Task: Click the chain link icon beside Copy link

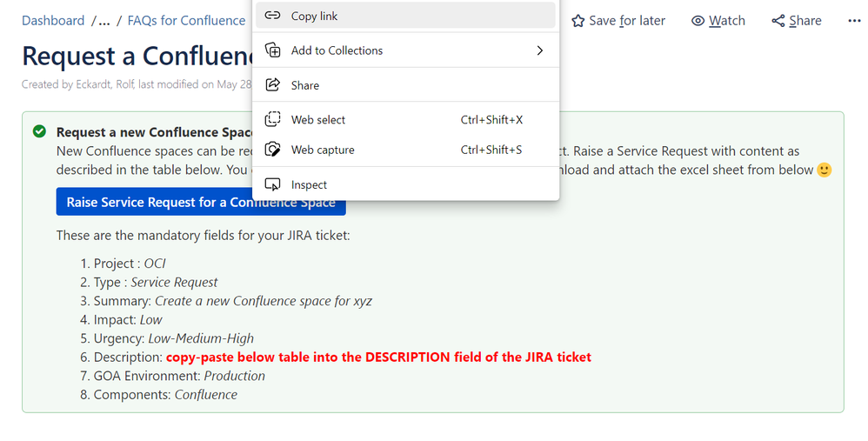Action: click(x=272, y=16)
